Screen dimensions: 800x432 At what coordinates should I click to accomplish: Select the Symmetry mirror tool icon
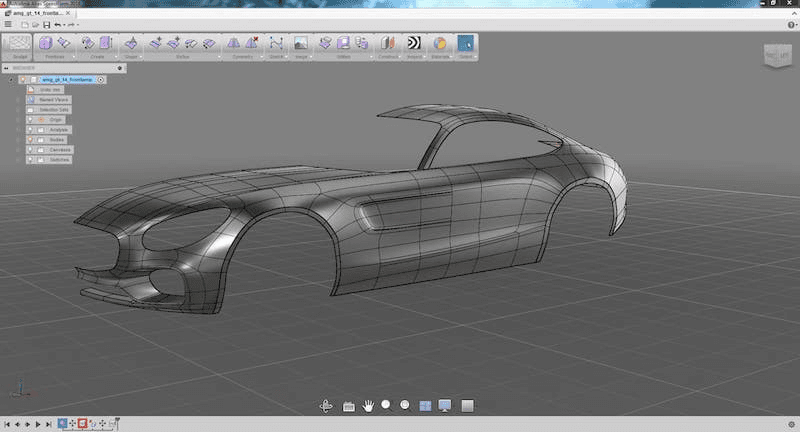tap(232, 44)
